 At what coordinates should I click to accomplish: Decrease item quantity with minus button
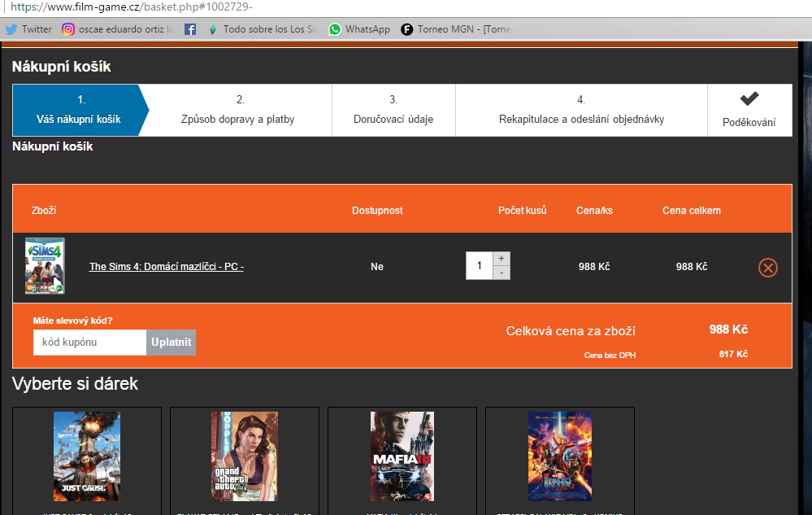point(502,273)
